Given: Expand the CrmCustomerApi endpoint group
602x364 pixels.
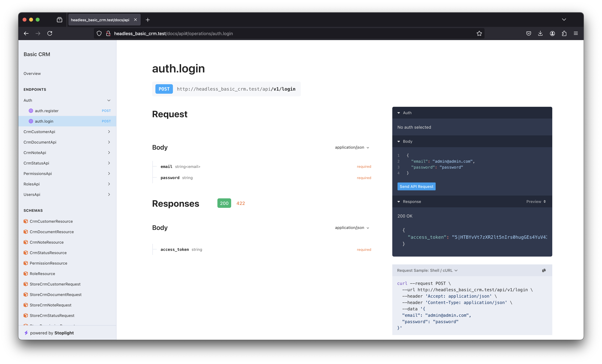Looking at the screenshot, I should [66, 132].
